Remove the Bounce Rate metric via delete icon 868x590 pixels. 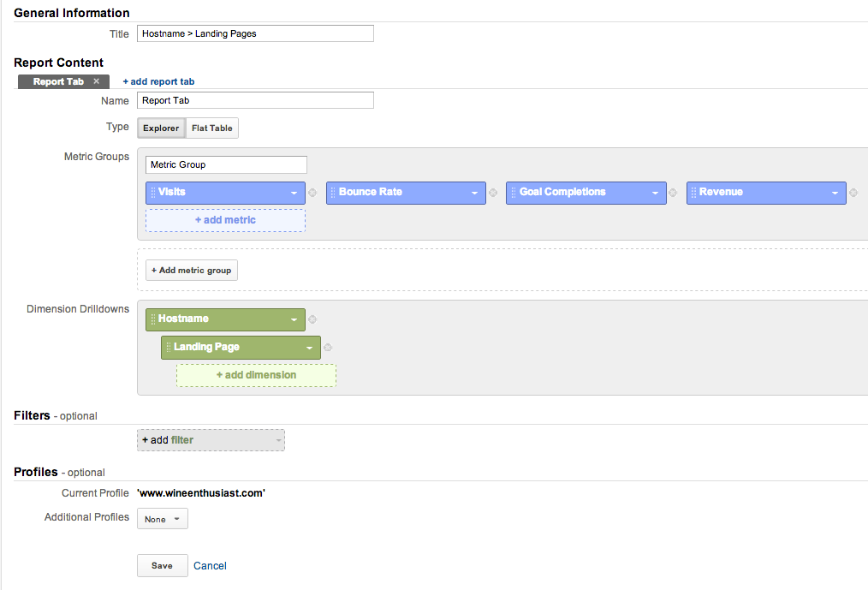[493, 193]
